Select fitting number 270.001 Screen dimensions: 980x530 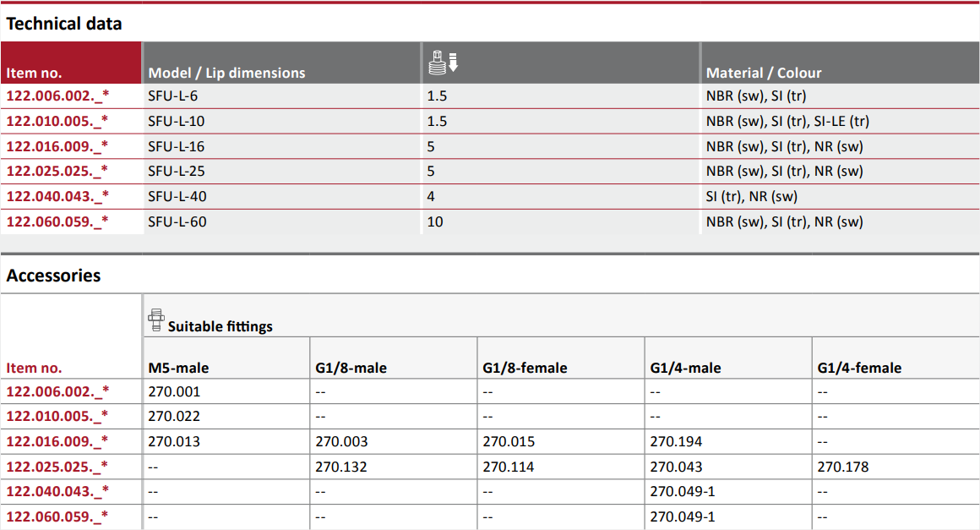click(174, 391)
